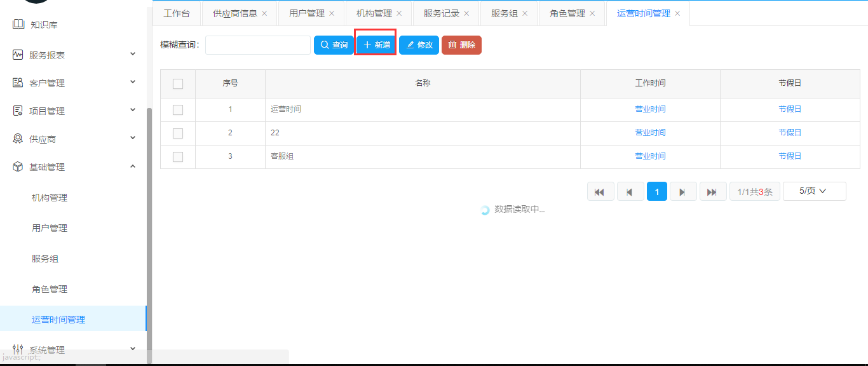
Task: Expand the 项目管理 sidebar menu
Action: click(133, 111)
